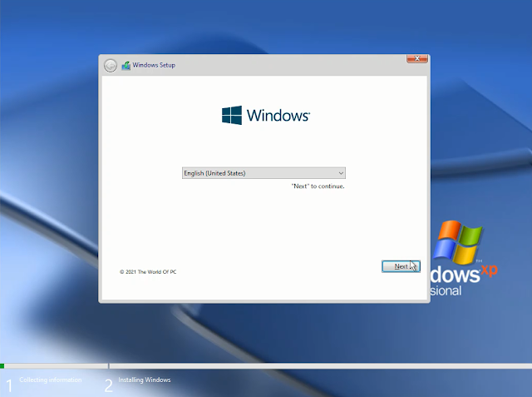
Task: Click the © 2021 The World Of PC text
Action: tap(148, 271)
